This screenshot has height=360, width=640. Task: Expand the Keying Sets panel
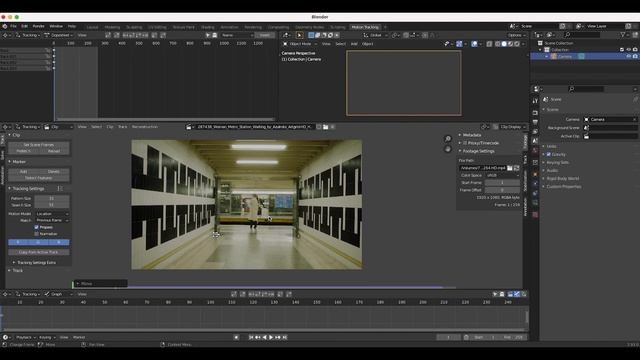point(558,162)
